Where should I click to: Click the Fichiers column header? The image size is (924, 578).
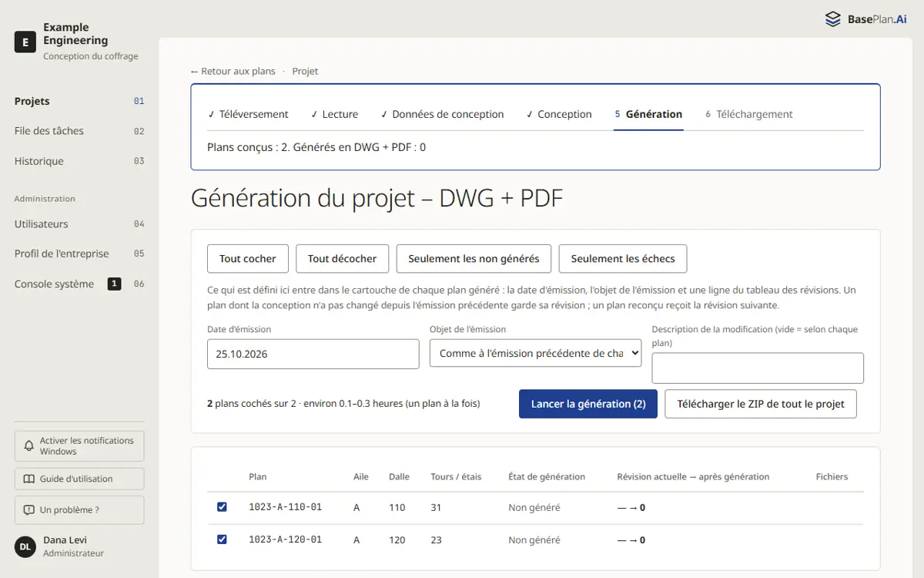point(832,476)
